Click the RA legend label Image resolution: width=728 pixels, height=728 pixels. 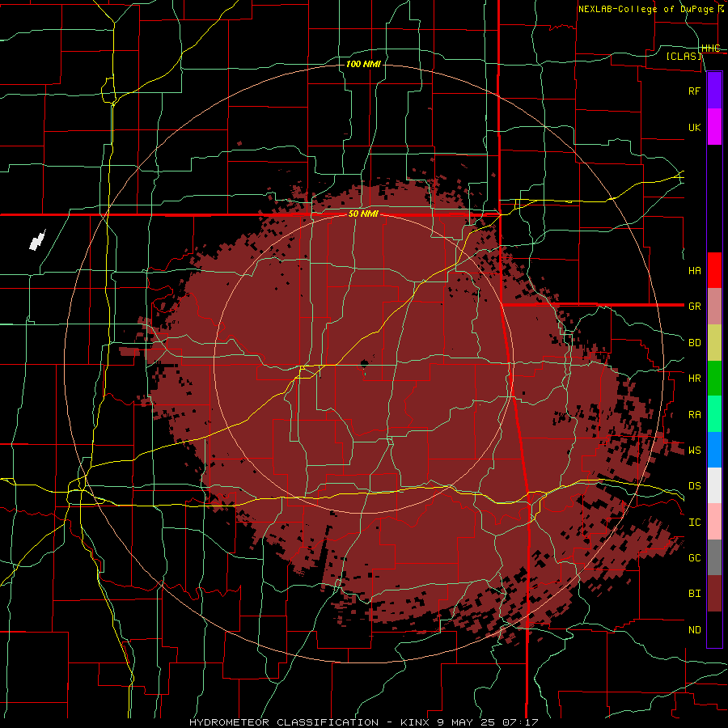pyautogui.click(x=694, y=414)
